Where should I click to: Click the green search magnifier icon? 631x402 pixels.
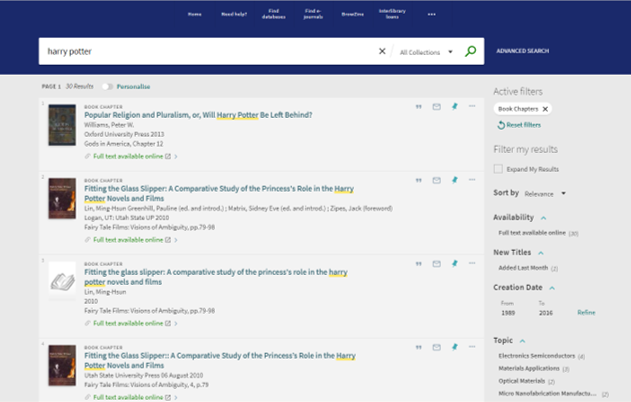point(470,51)
